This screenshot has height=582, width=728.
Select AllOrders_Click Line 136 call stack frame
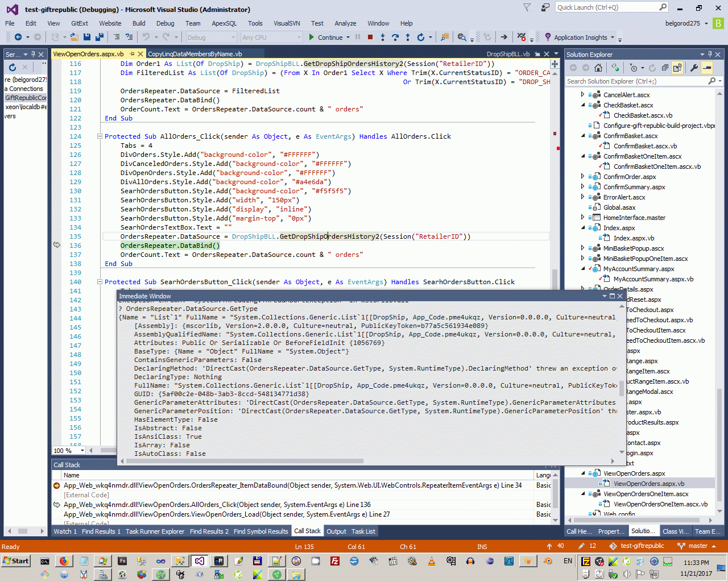coord(217,505)
